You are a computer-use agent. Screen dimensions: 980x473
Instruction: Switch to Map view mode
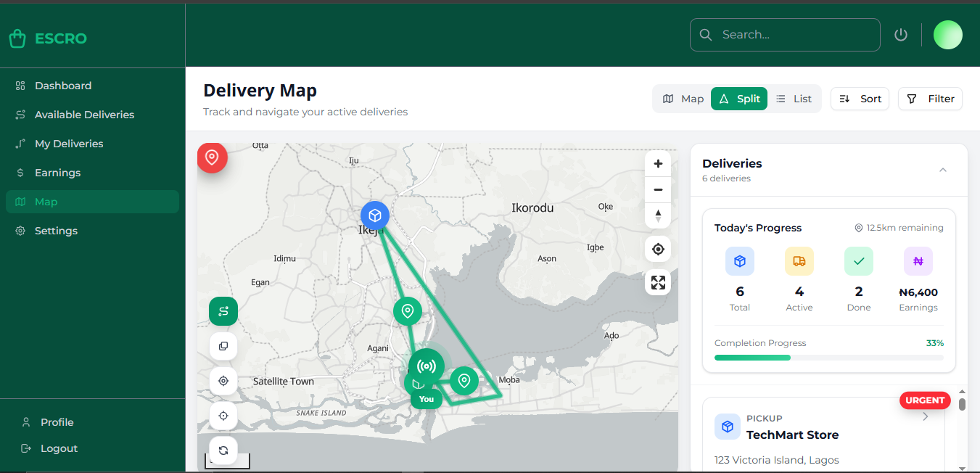(683, 99)
